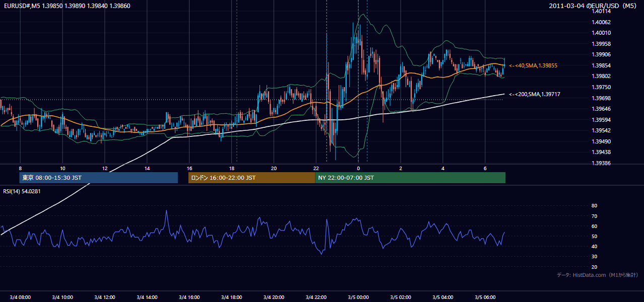Click the NY 22:00-07:00 JST session bar
Screen dimensions: 644x302
click(x=410, y=178)
